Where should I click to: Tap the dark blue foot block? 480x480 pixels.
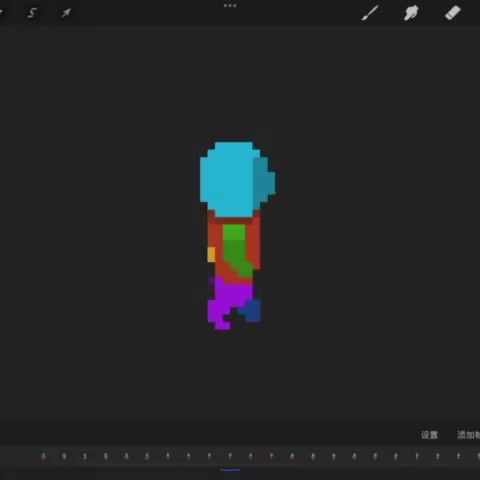(x=251, y=311)
